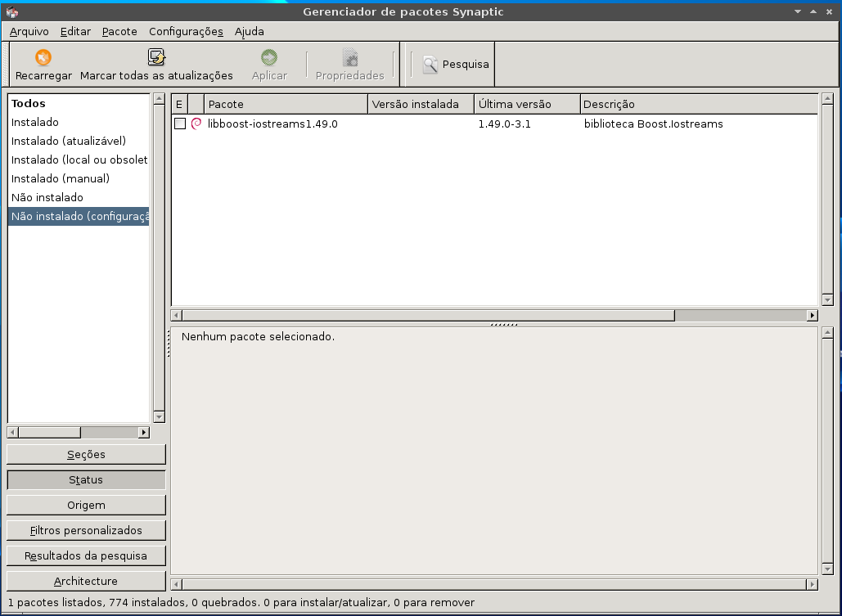Screen dimensions: 842x616
Task: Click the status bar package count text
Action: (x=241, y=603)
